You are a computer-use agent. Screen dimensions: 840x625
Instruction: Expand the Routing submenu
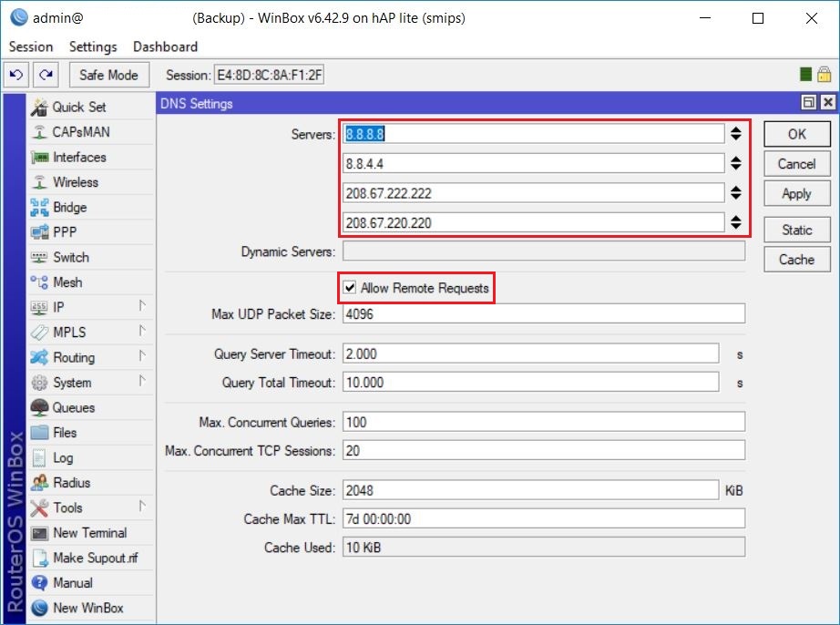[x=142, y=355]
